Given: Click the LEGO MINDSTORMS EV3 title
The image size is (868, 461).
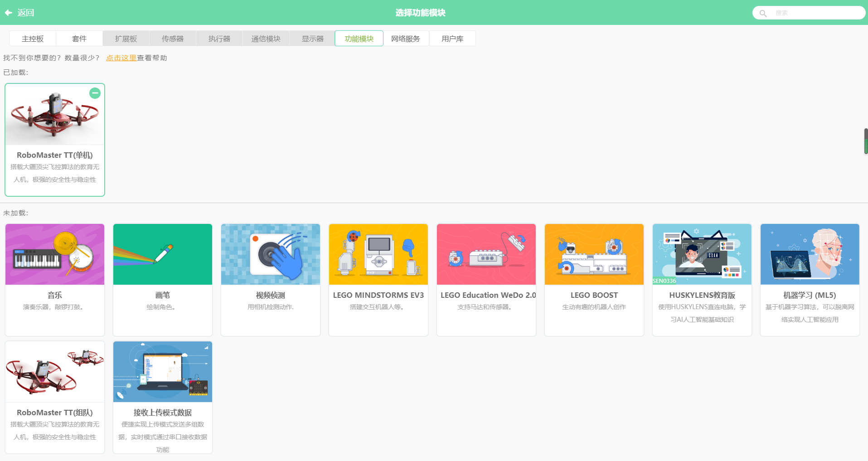Looking at the screenshot, I should tap(378, 295).
